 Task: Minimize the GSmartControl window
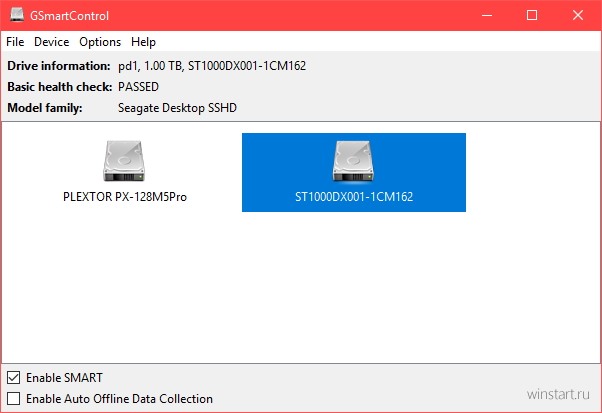pos(487,15)
